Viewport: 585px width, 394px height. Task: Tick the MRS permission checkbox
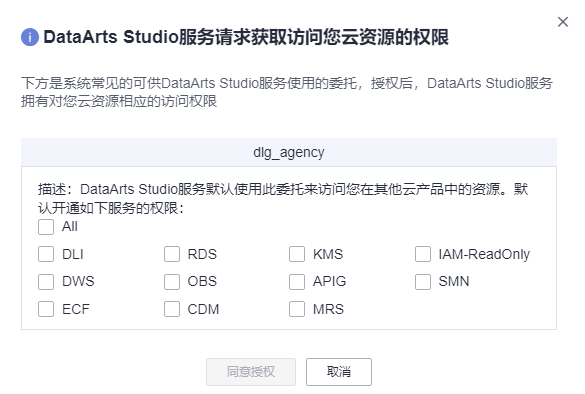(297, 309)
